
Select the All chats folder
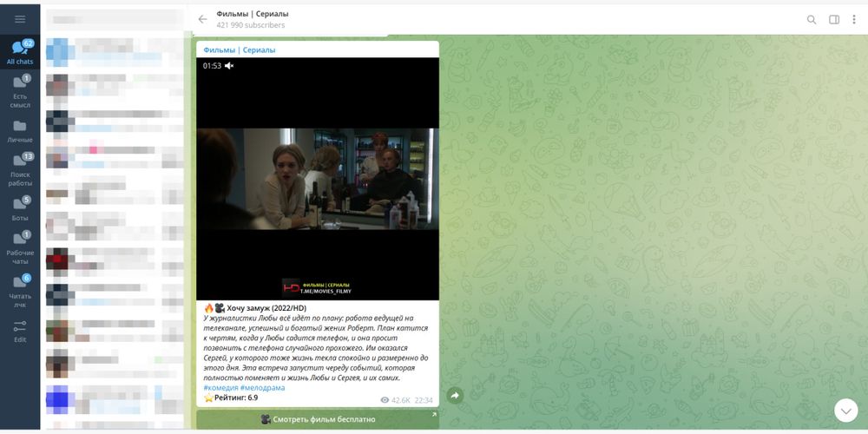pos(20,52)
